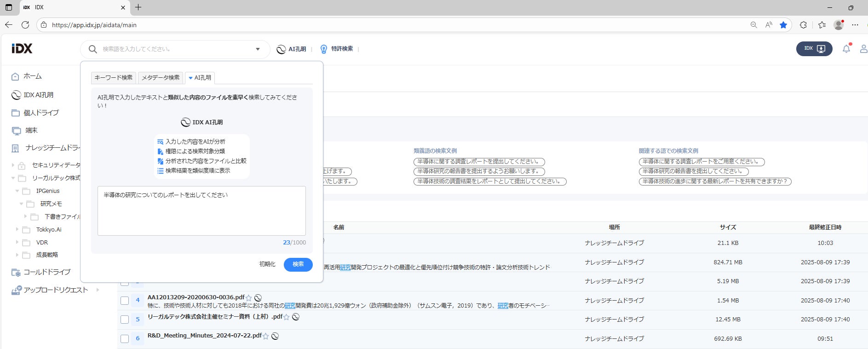
Task: Star the R&D_Meeting_Minutes_2024-07-22.pdf file
Action: tap(266, 336)
